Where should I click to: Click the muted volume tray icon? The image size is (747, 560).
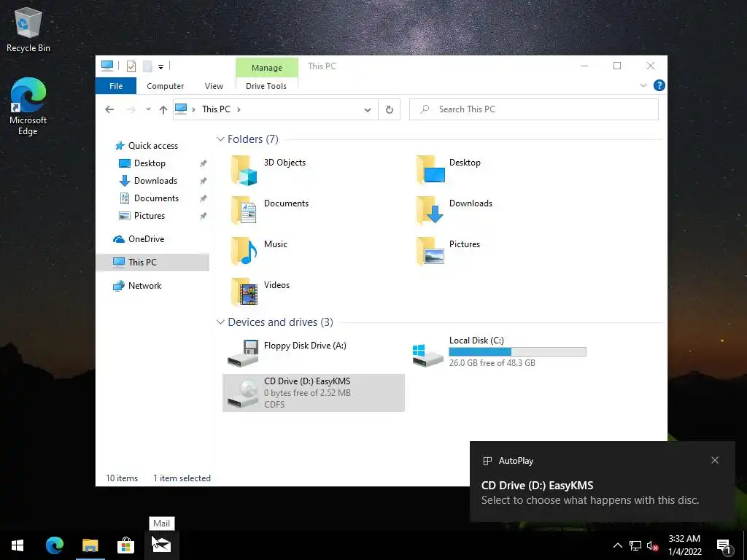coord(653,545)
